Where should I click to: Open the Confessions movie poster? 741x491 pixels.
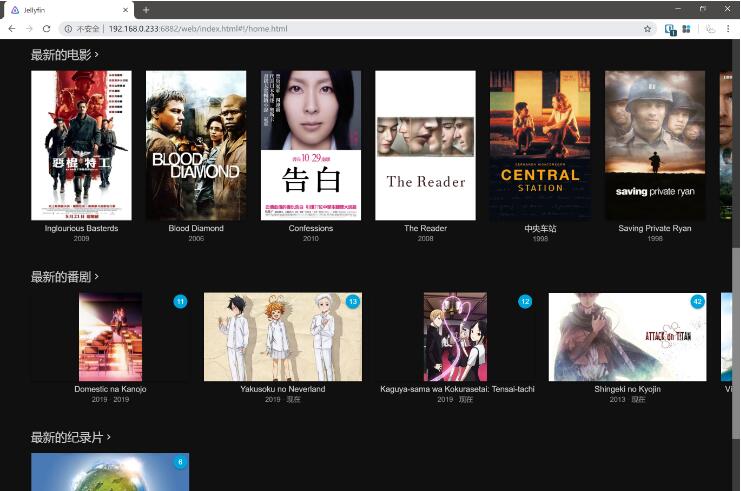(311, 146)
